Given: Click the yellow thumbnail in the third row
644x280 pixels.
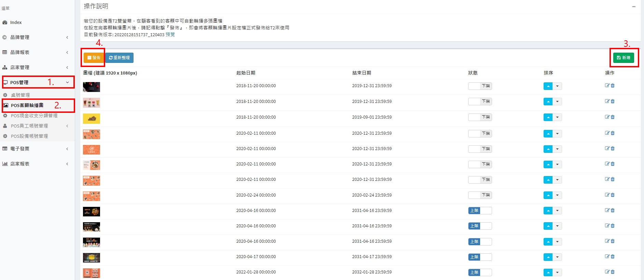Looking at the screenshot, I should [x=92, y=119].
